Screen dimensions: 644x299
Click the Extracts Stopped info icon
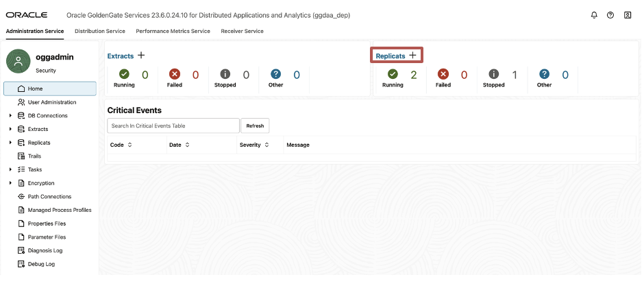pyautogui.click(x=225, y=74)
